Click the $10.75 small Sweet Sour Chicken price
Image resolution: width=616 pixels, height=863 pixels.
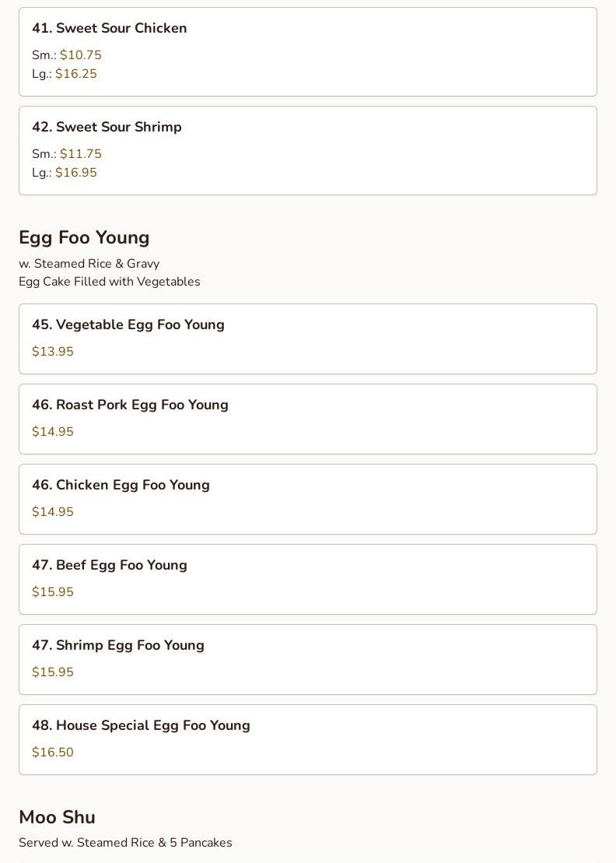(x=80, y=55)
